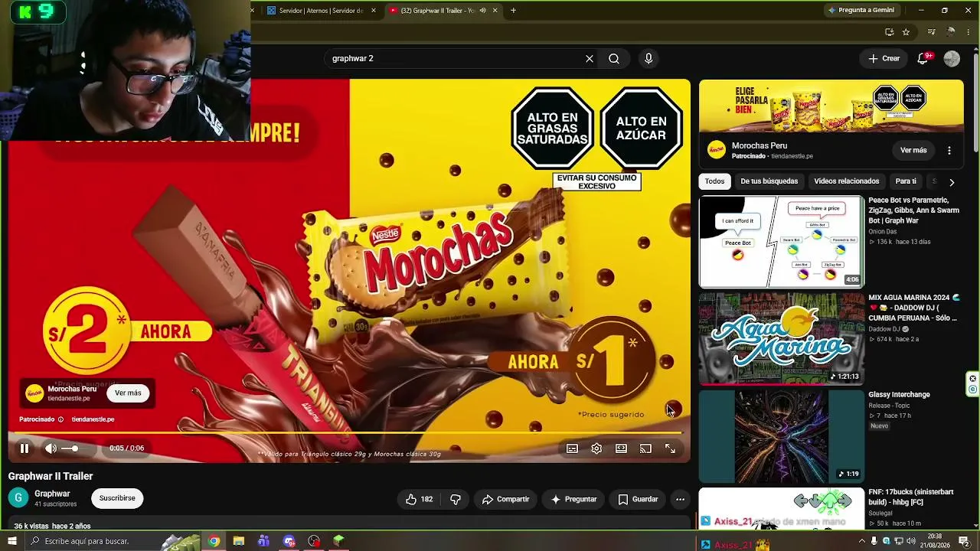Open Chrome from the taskbar
The height and width of the screenshot is (551, 980).
(214, 541)
